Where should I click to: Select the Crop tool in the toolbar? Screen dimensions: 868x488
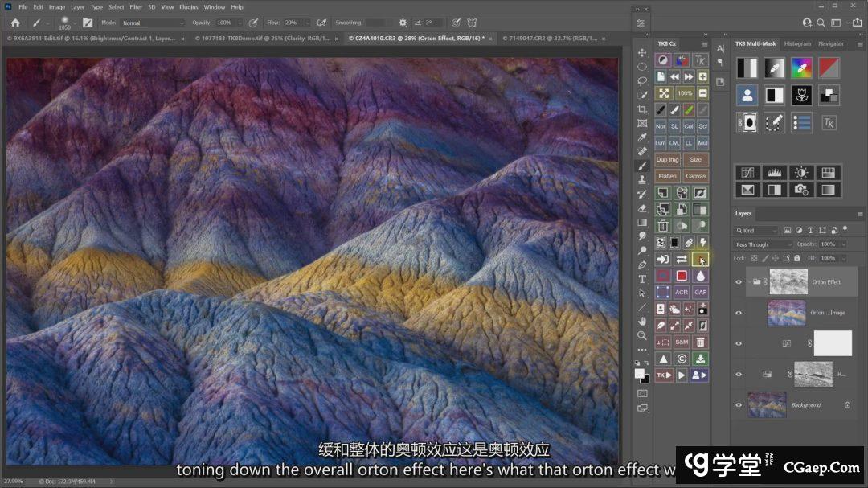pyautogui.click(x=642, y=109)
